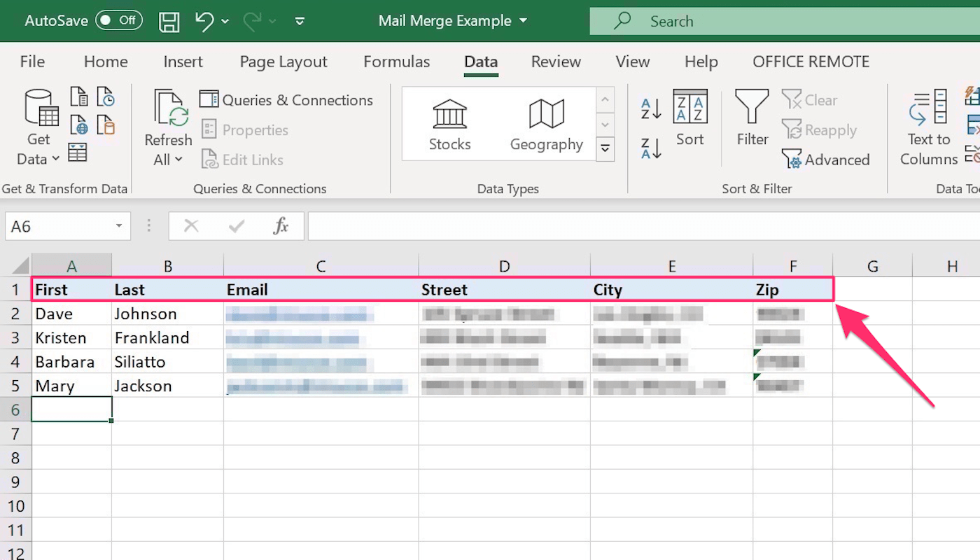The width and height of the screenshot is (980, 560).
Task: Click the Save floppy disk icon
Action: point(169,21)
